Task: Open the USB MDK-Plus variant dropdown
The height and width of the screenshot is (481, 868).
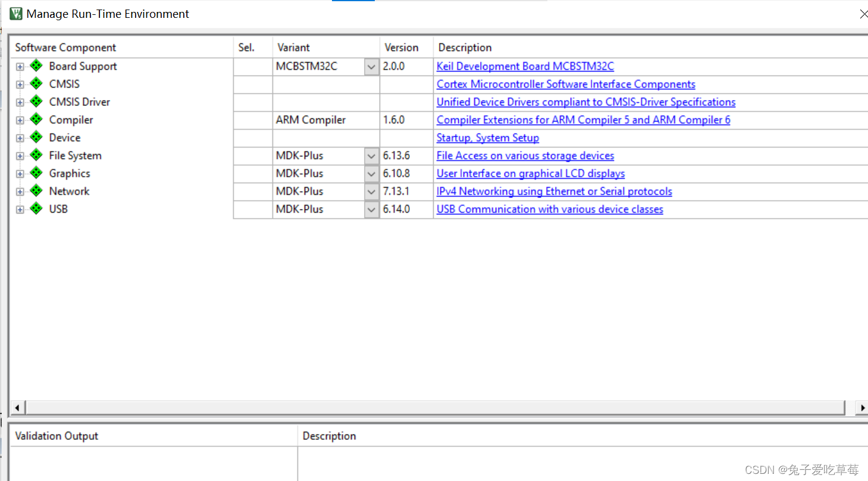Action: (x=371, y=210)
